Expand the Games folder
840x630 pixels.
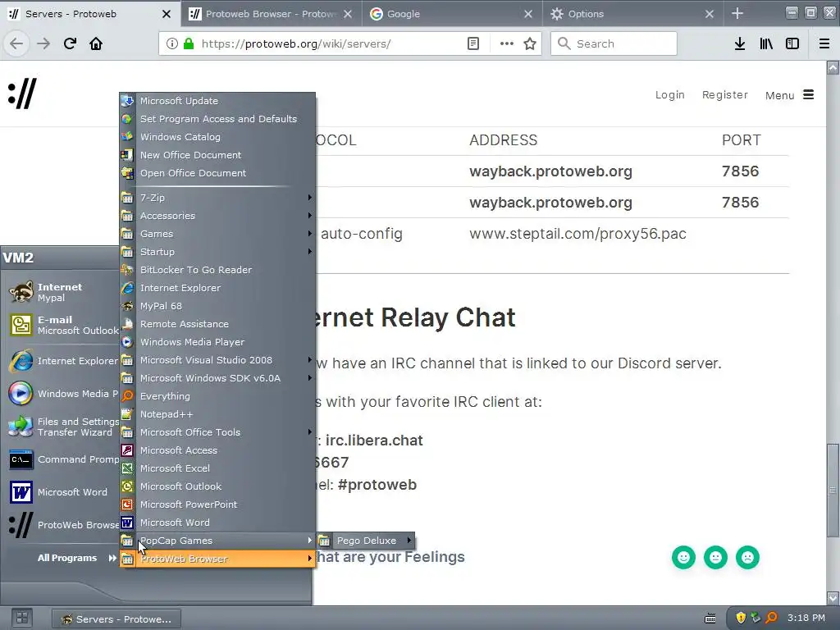(x=217, y=234)
